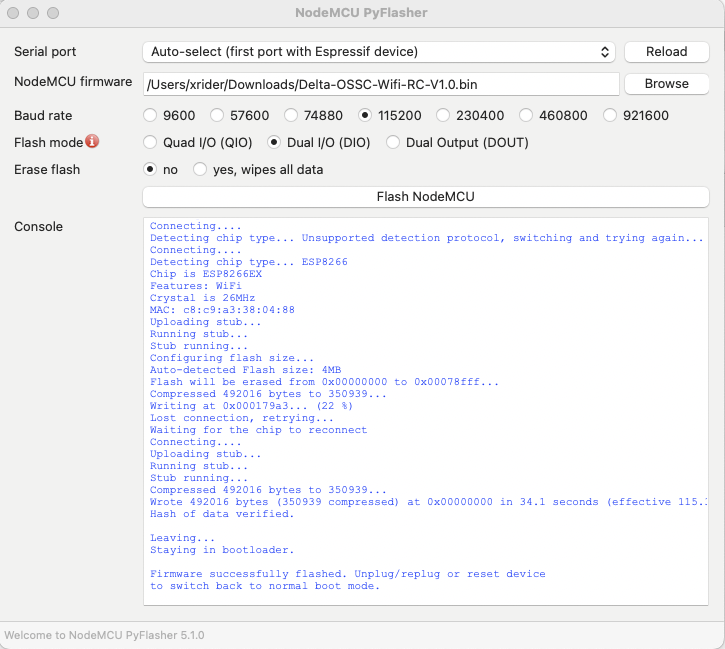Close the NodeMCU PyFlasher window

tap(13, 13)
